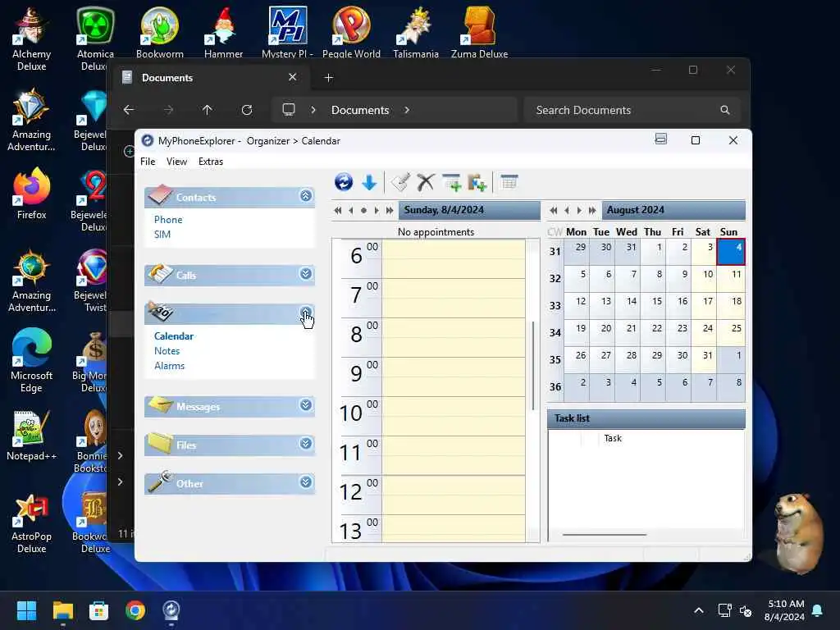This screenshot has width=840, height=630.
Task: Click the Sunday, 8/4/2024 date header
Action: click(x=468, y=211)
